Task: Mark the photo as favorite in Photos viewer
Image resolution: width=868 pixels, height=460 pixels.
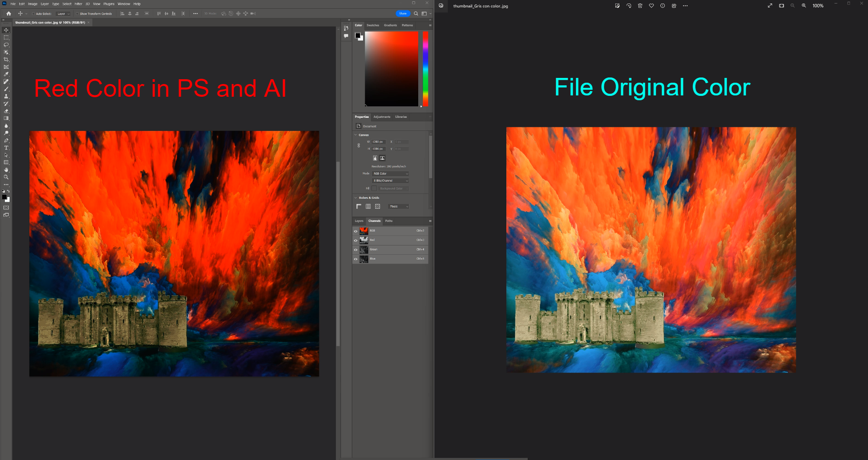Action: click(651, 6)
